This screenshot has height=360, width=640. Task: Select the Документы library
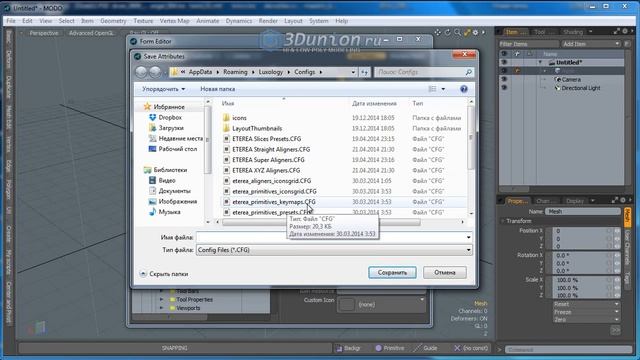174,191
